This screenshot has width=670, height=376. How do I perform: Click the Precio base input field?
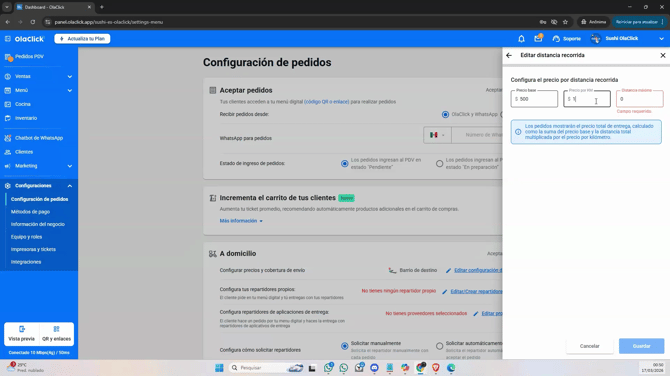534,99
